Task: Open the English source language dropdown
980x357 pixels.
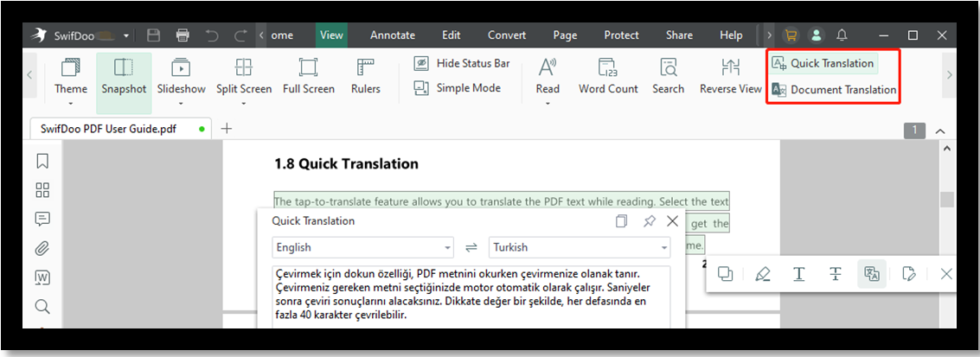Action: (x=363, y=247)
